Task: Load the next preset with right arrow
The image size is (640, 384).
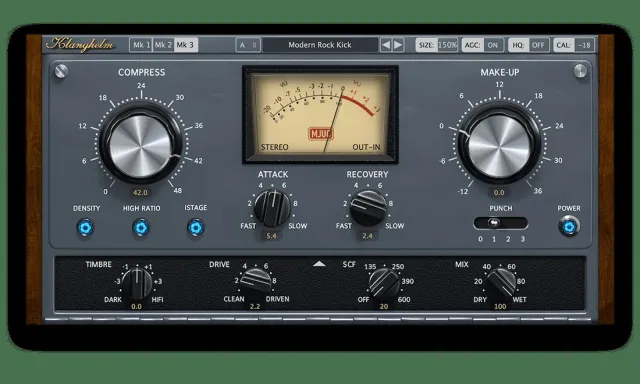Action: pyautogui.click(x=398, y=45)
